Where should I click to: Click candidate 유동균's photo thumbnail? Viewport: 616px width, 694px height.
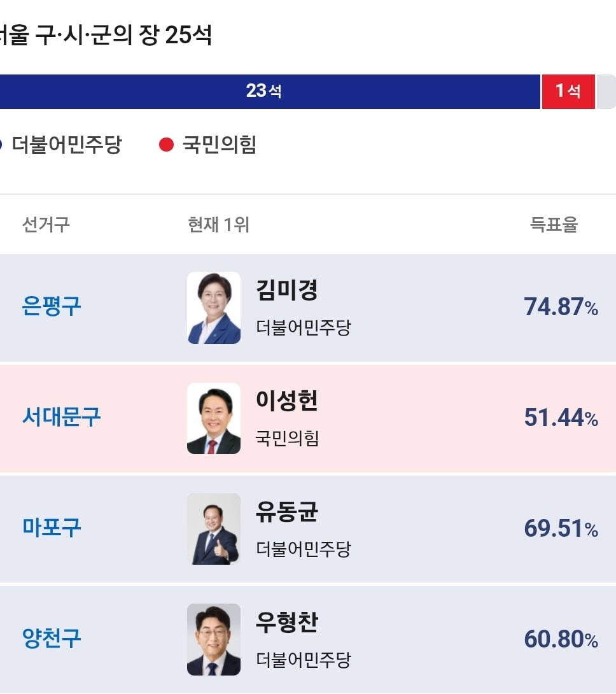click(214, 529)
